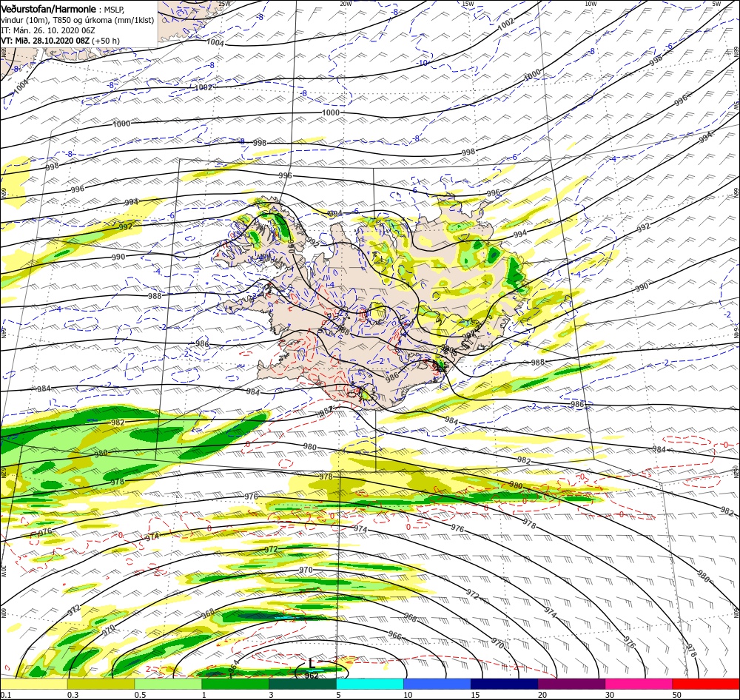
Task: Click the 1000 isobar label north of Iceland
Action: pyautogui.click(x=330, y=112)
